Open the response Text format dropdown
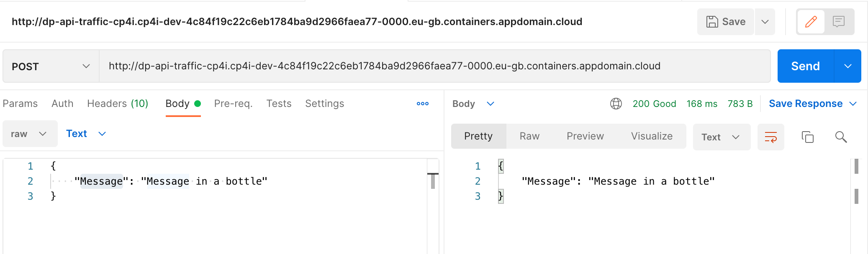Screen dimensions: 868x254 pyautogui.click(x=722, y=137)
